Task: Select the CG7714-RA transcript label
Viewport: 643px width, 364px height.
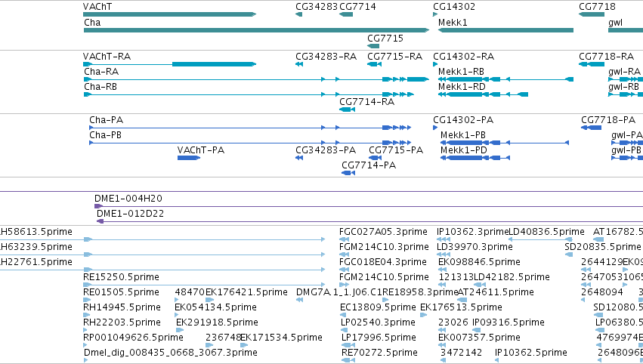Action: [367, 102]
